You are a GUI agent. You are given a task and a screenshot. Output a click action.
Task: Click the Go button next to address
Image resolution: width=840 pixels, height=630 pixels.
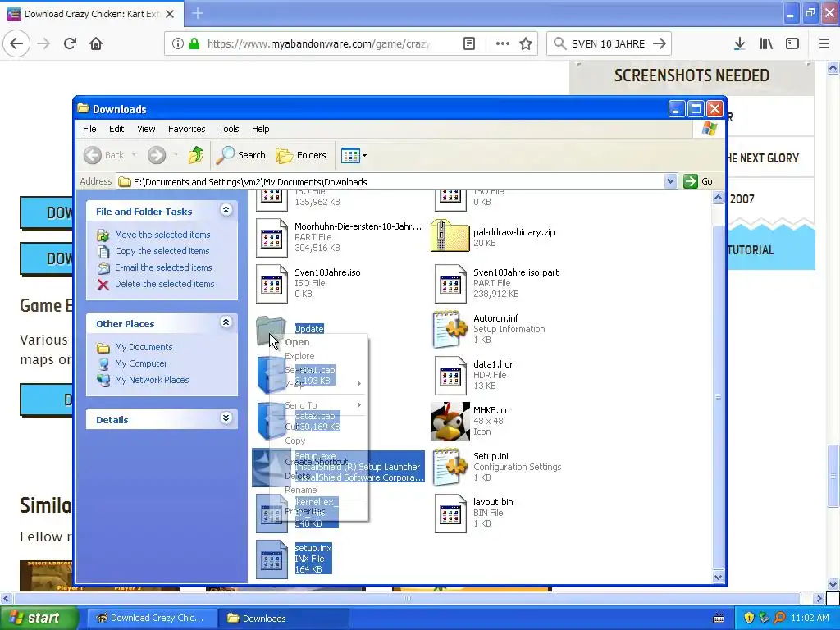698,181
